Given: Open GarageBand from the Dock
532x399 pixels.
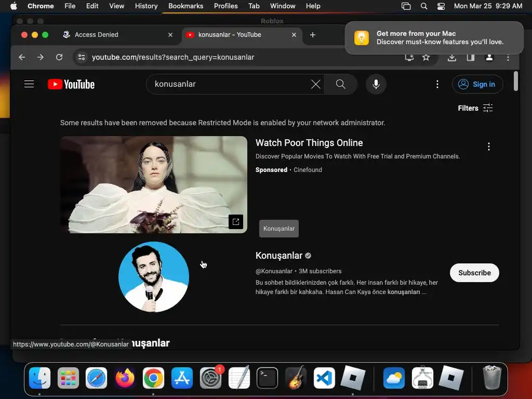Looking at the screenshot, I should point(296,378).
